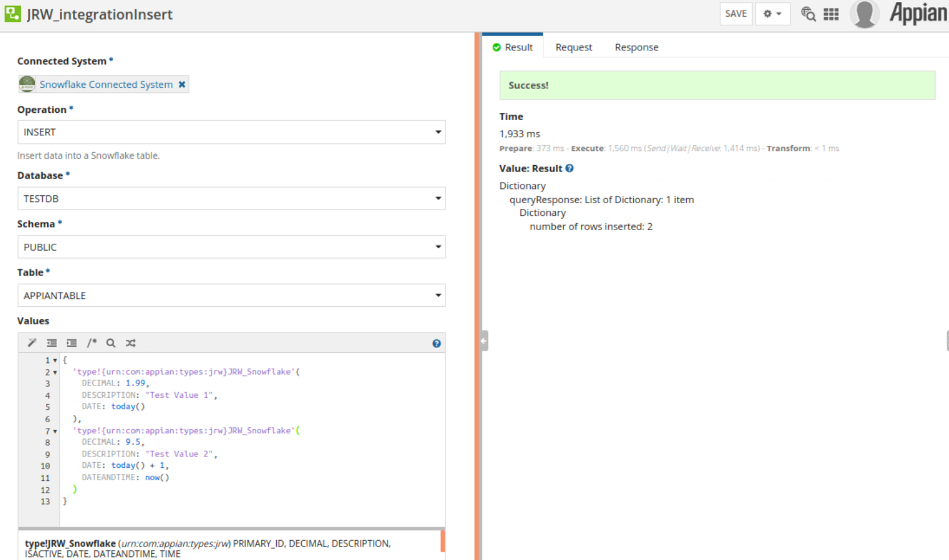
Task: Open the application navigation grid icon
Action: pos(831,14)
